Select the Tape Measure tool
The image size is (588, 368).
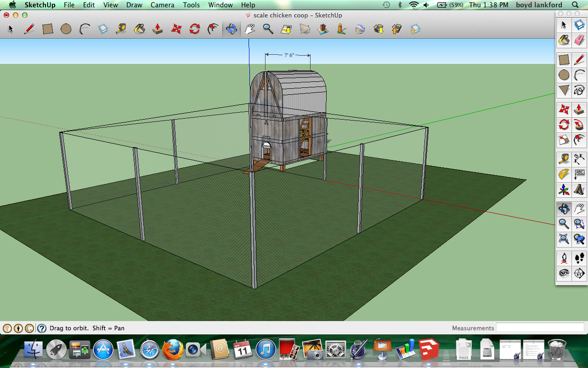point(121,29)
